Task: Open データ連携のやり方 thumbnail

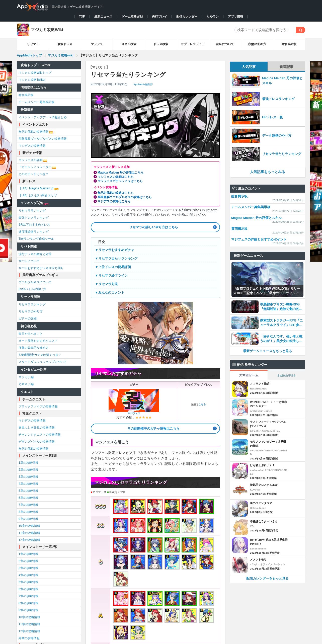Action: point(246,136)
